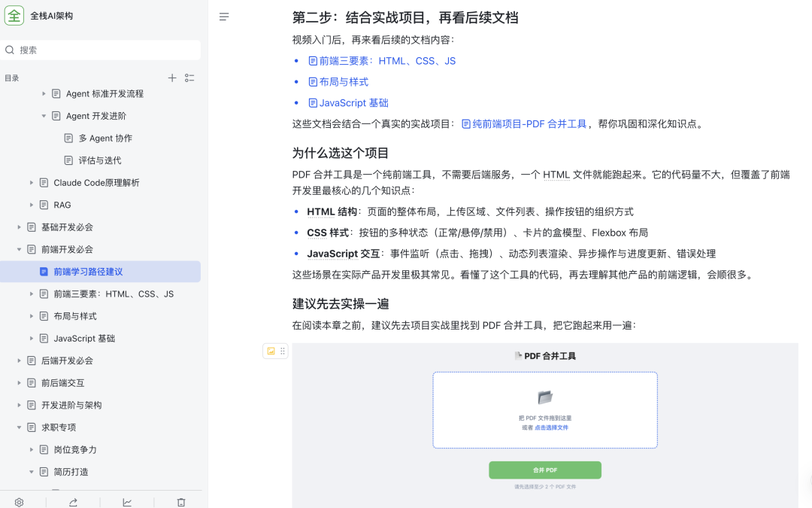The width and height of the screenshot is (812, 508).
Task: Click the green 全栈AI架构 logo icon
Action: (14, 16)
